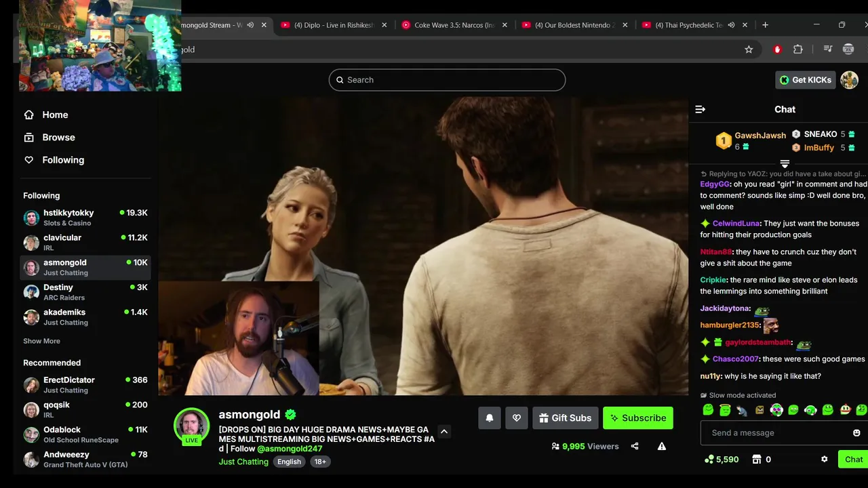This screenshot has width=868, height=488.
Task: Send the bowing man quick emote
Action: [x=742, y=409]
